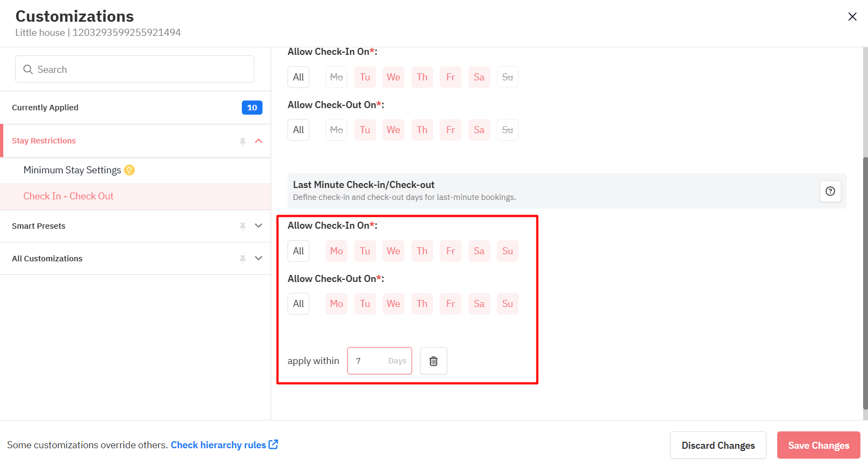Close the Customizations dialog
The height and width of the screenshot is (464, 868).
(x=852, y=17)
